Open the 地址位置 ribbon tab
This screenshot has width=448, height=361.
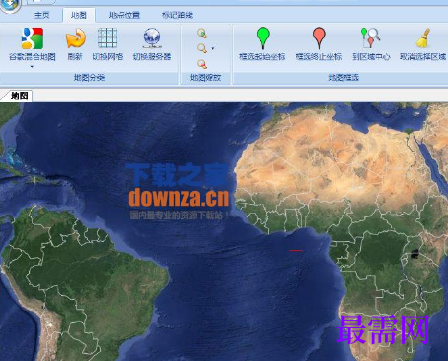coord(124,15)
